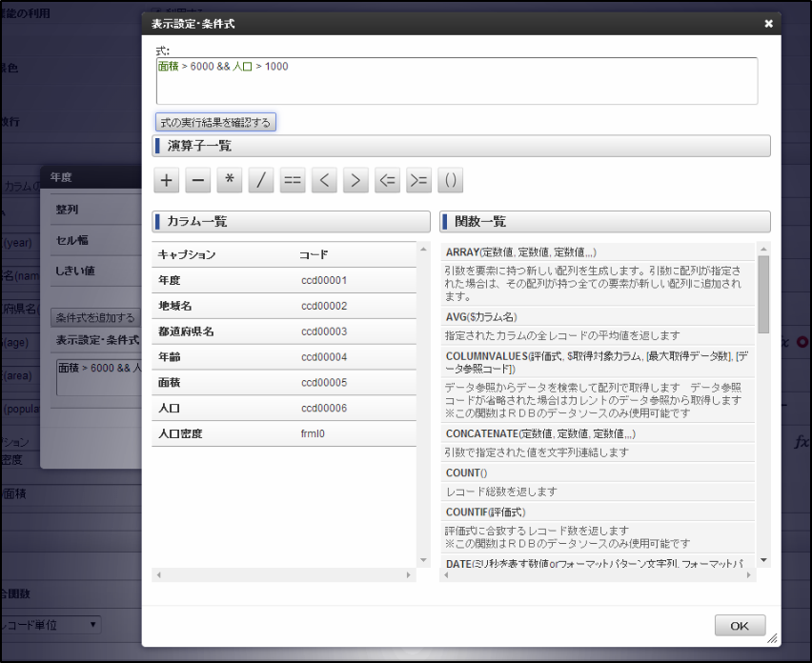The image size is (812, 663).
Task: Insert the equality (==) operator
Action: [x=292, y=180]
